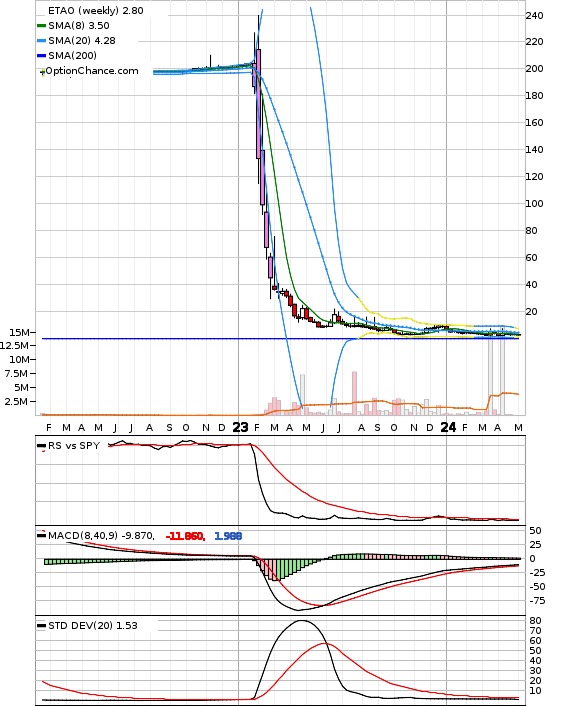Click the bold 24 year marker on time axis

[448, 427]
